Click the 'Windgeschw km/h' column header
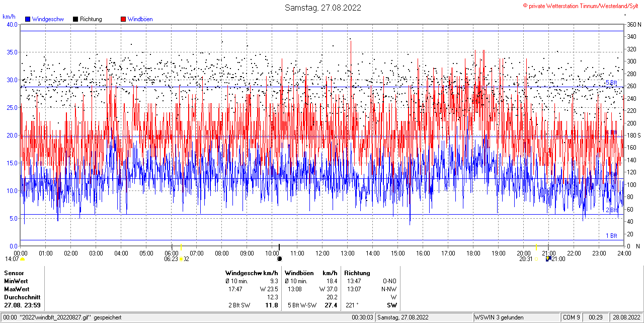Screen dimensions: 644x323 point(252,273)
